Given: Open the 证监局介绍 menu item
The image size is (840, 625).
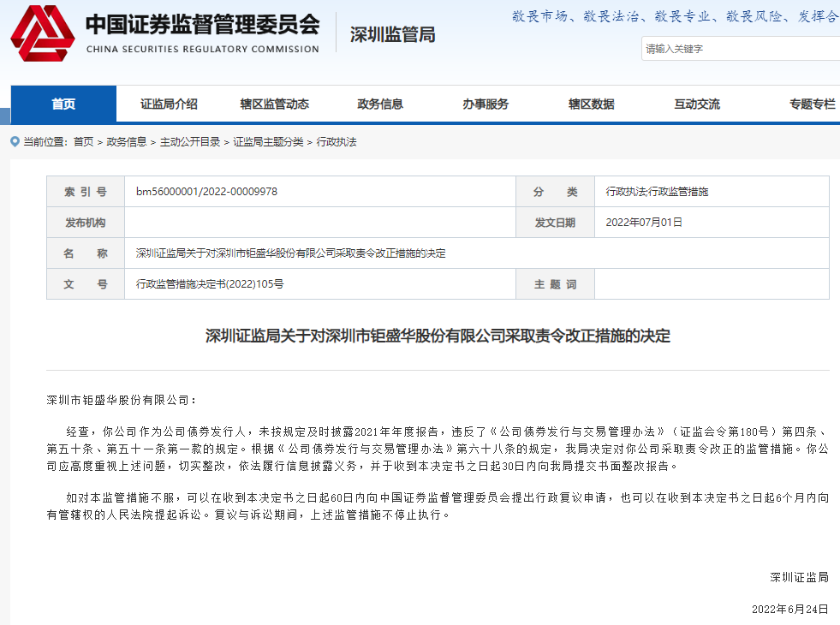Looking at the screenshot, I should (169, 104).
